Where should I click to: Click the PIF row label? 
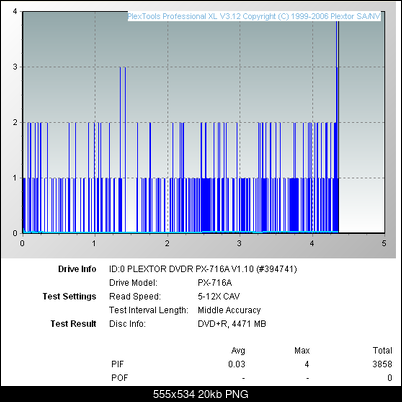click(x=117, y=364)
